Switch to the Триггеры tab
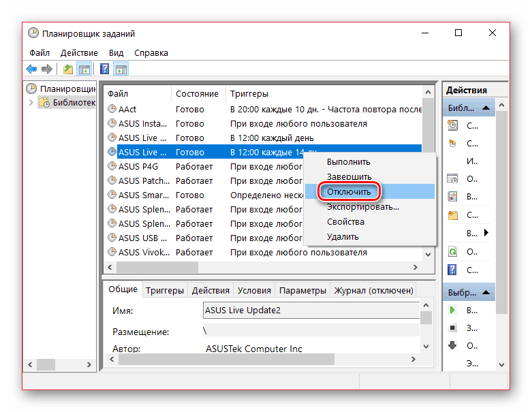532x412 pixels. [x=165, y=291]
